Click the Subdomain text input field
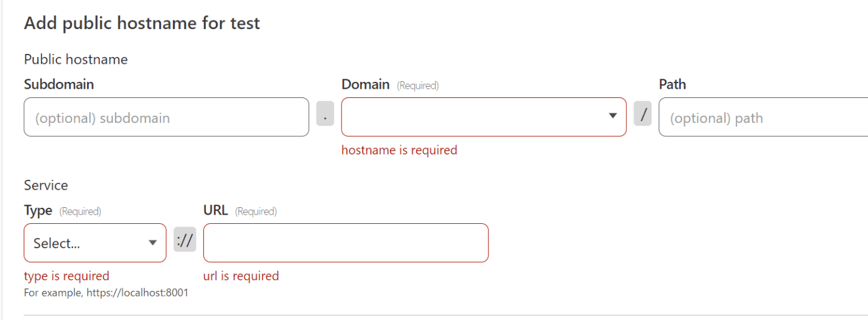This screenshot has height=320, width=868. (x=166, y=117)
